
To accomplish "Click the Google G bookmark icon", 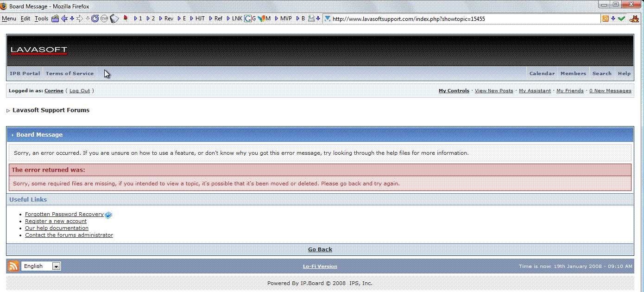I will (x=248, y=19).
